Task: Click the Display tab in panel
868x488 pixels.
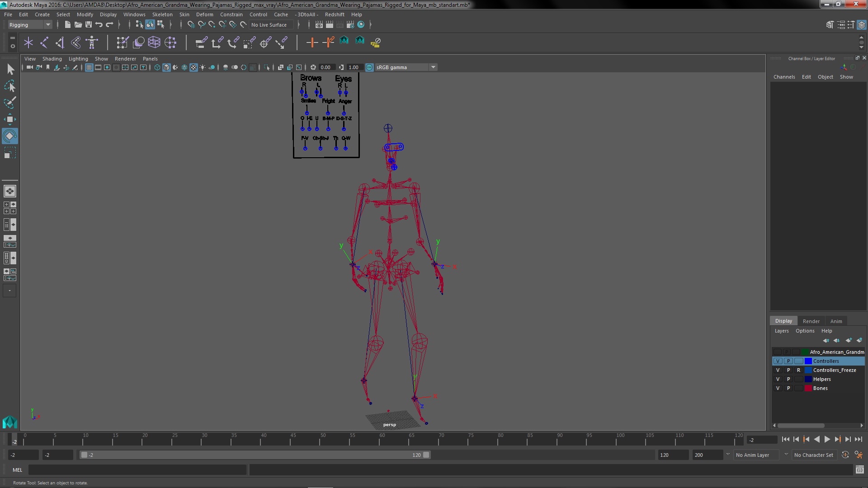Action: 783,320
